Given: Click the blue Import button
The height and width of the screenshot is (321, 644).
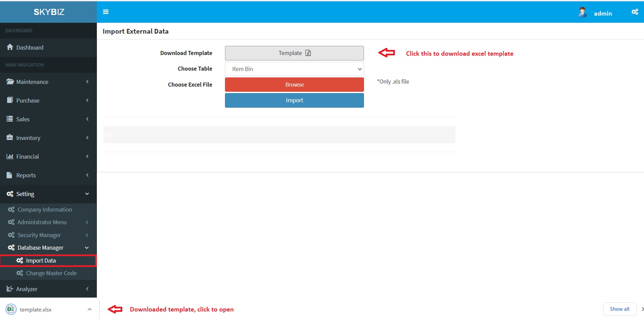Looking at the screenshot, I should click(294, 101).
